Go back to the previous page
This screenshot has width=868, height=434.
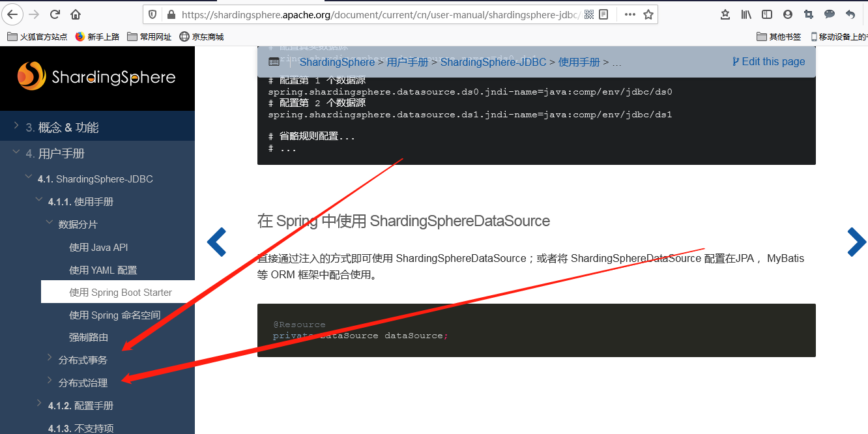click(x=13, y=14)
